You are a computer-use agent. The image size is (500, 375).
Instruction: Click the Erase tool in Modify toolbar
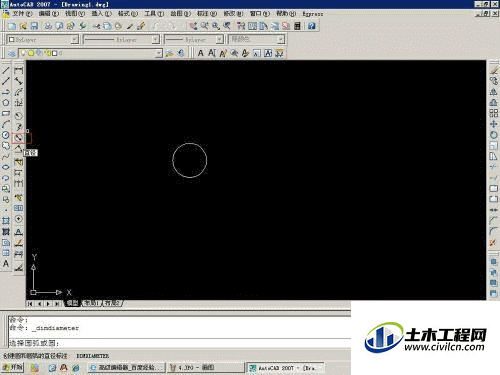[x=494, y=70]
